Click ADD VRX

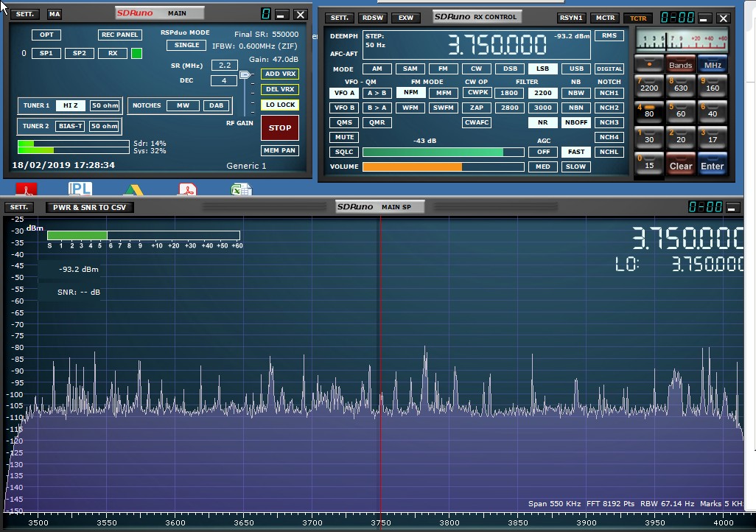coord(280,74)
